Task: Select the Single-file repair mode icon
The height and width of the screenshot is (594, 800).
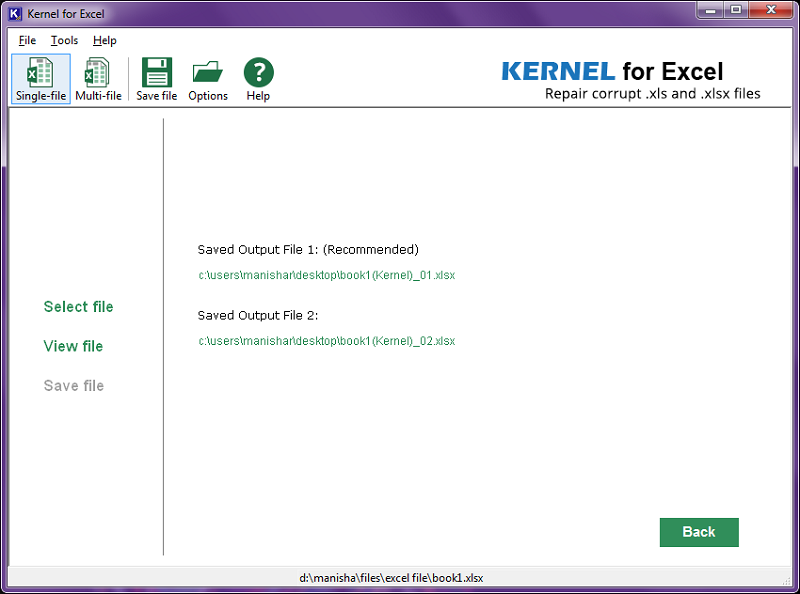Action: 41,79
